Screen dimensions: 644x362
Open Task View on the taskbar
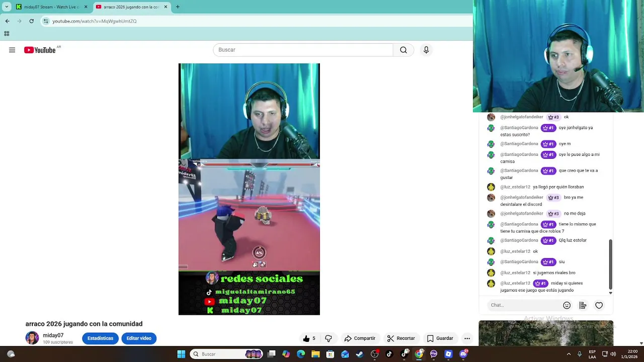pyautogui.click(x=271, y=354)
